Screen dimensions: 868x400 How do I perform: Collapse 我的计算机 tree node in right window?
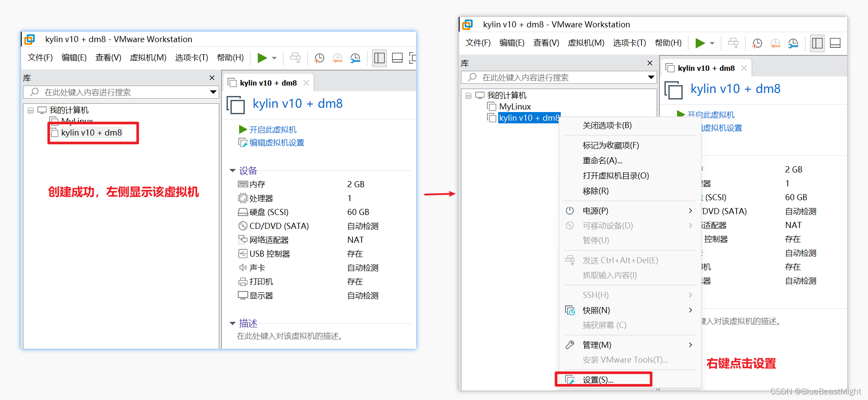pyautogui.click(x=468, y=96)
